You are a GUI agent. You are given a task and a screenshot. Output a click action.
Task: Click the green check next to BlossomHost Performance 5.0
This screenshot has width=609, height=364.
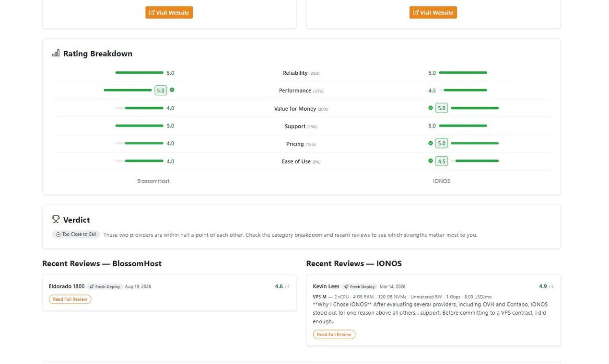point(172,90)
